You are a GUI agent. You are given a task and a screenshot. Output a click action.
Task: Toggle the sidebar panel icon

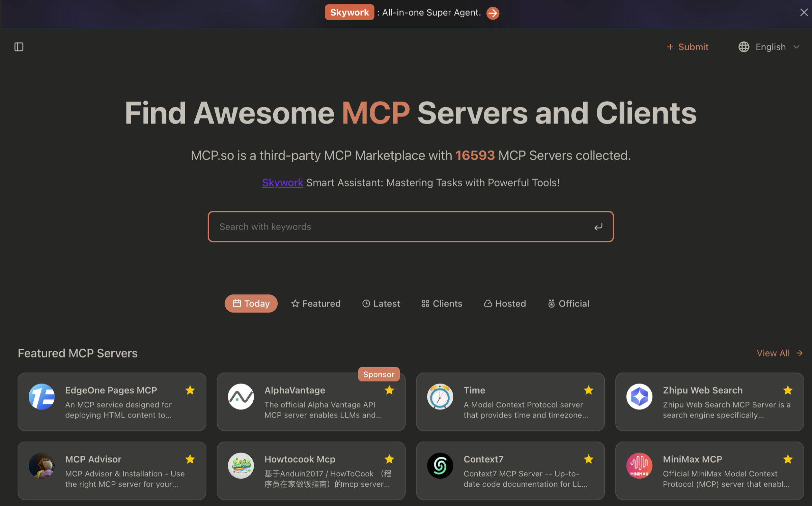19,47
